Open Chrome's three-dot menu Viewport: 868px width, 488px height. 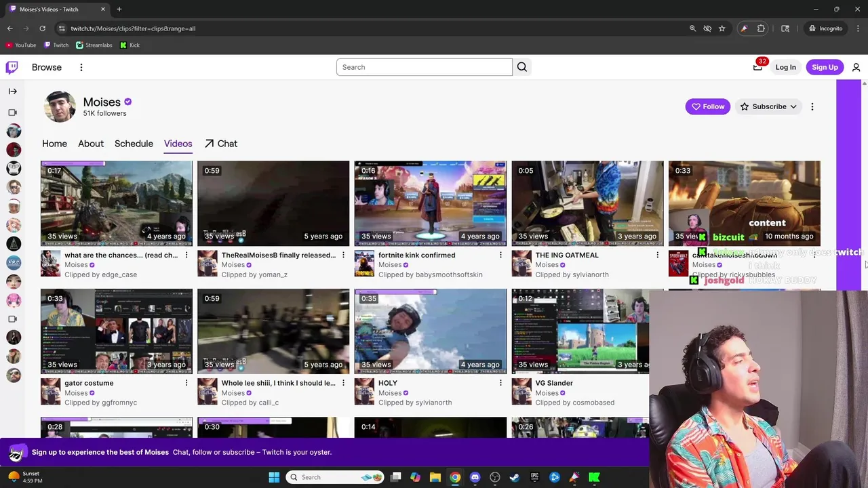pyautogui.click(x=858, y=28)
